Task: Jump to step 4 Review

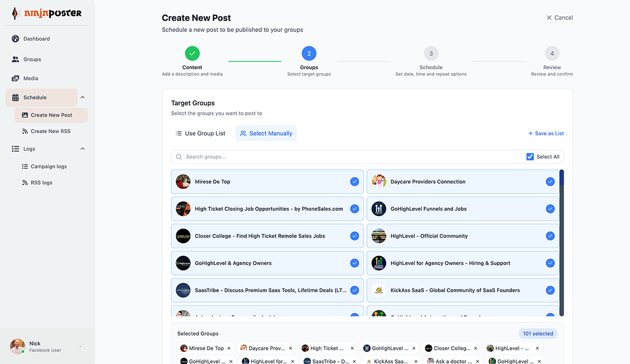Action: (552, 53)
